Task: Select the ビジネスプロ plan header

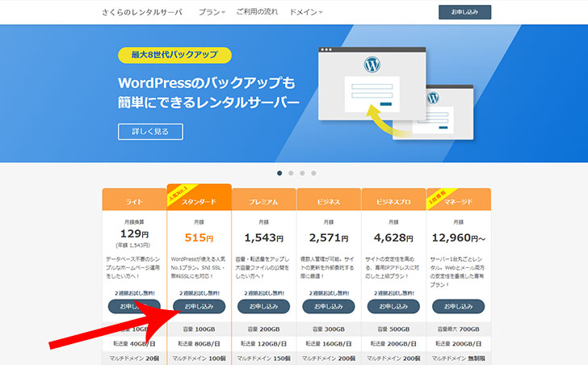Action: [393, 199]
